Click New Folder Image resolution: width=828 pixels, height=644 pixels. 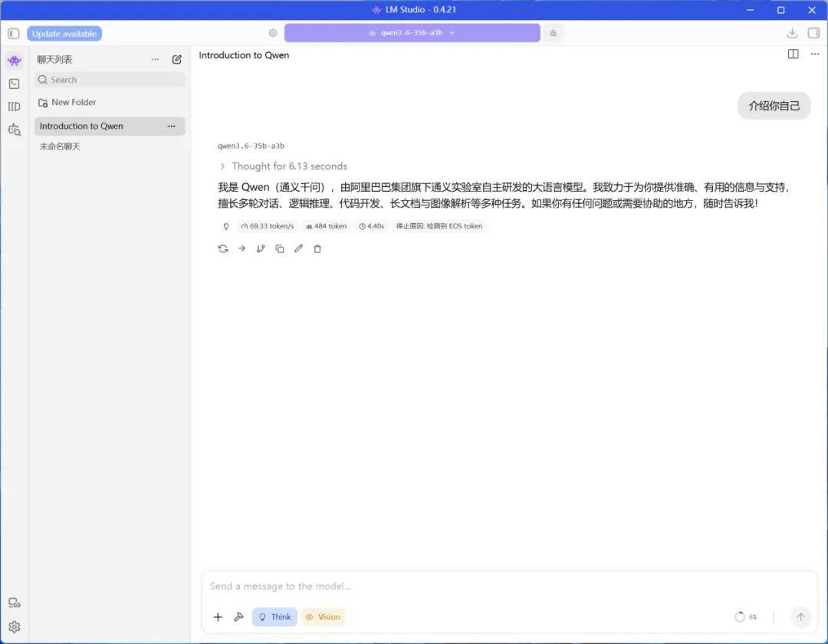click(67, 103)
